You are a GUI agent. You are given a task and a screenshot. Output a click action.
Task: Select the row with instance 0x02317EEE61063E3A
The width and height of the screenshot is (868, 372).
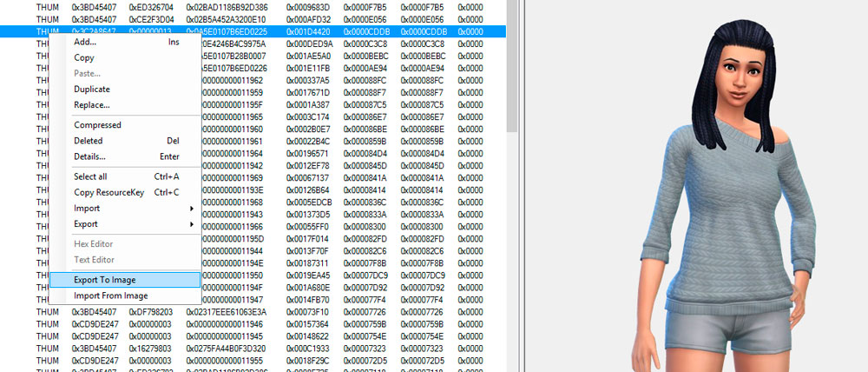(x=226, y=311)
